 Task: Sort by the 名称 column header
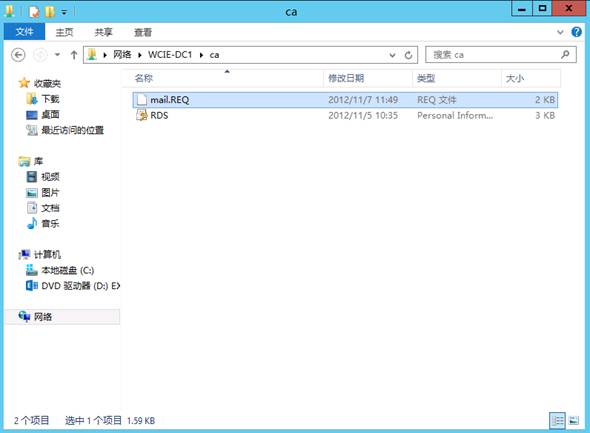[x=224, y=78]
